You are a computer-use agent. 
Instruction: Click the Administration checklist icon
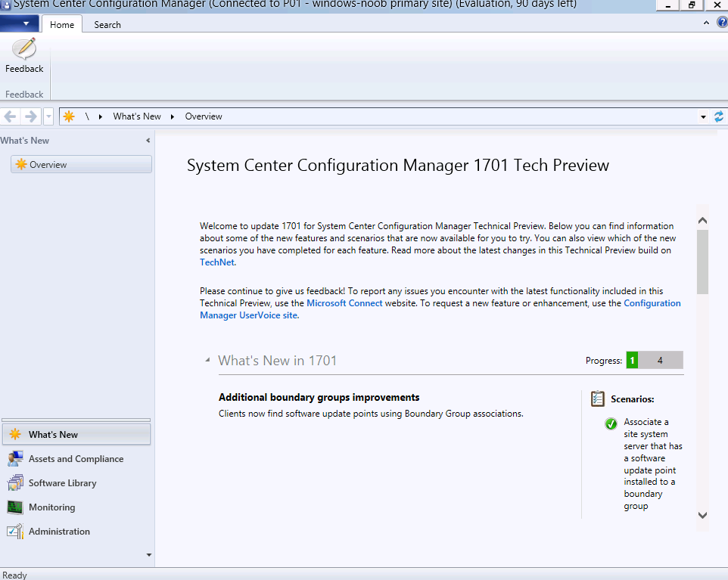(15, 532)
